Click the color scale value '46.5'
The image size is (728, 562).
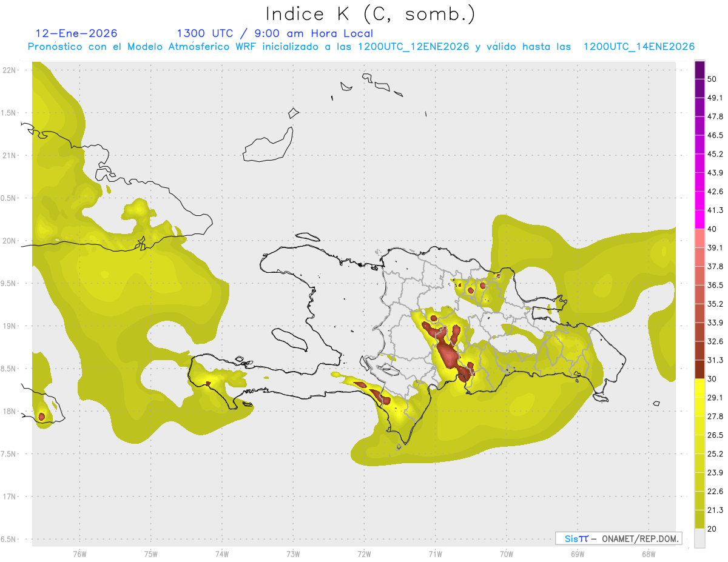click(716, 135)
